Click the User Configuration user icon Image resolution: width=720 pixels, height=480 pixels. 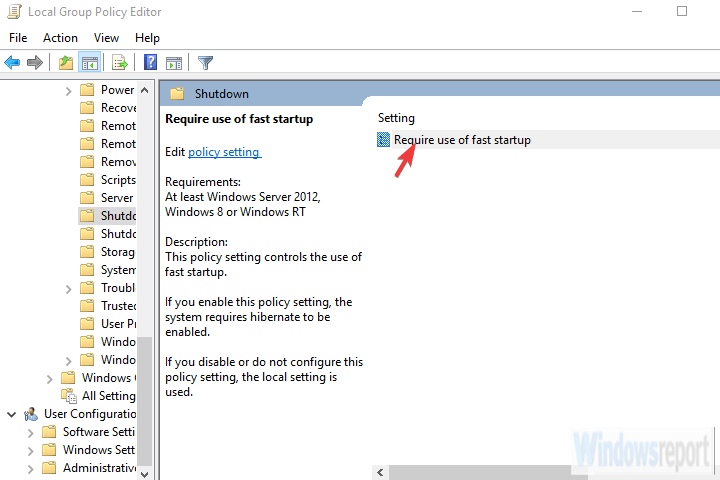pos(31,414)
